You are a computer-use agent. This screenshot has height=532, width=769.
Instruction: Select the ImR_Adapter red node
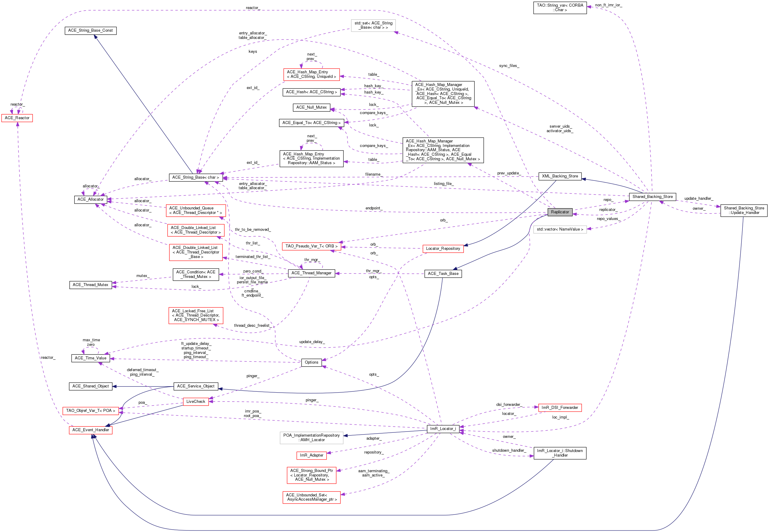(311, 455)
